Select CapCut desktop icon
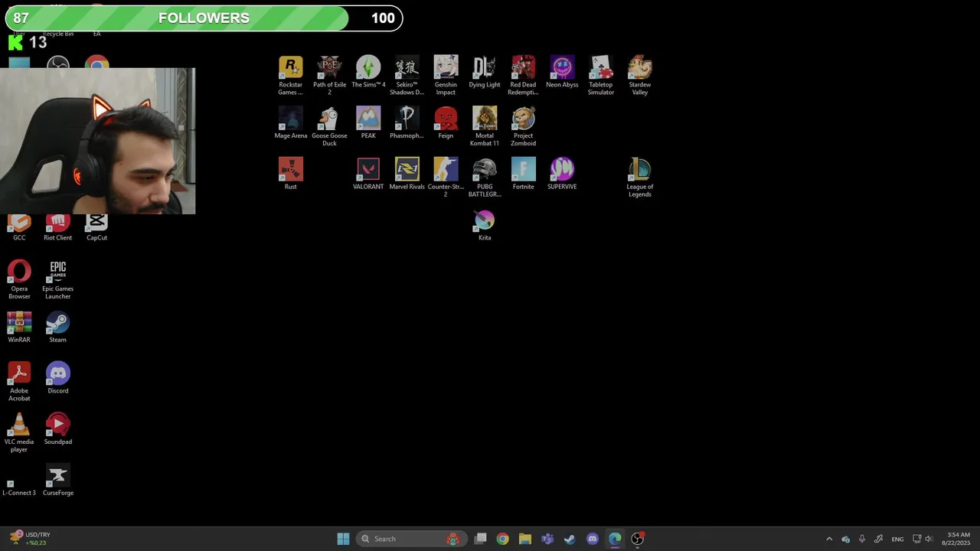 pyautogui.click(x=96, y=227)
